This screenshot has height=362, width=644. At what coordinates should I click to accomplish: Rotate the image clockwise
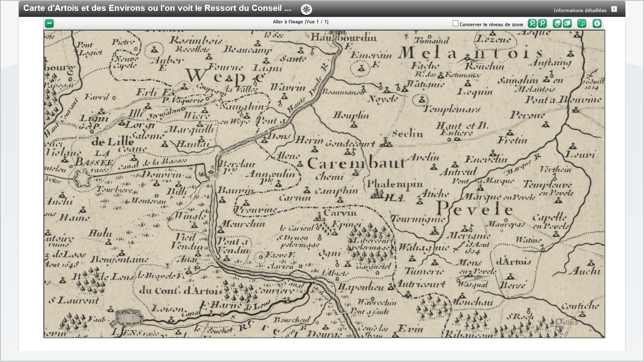click(x=567, y=23)
